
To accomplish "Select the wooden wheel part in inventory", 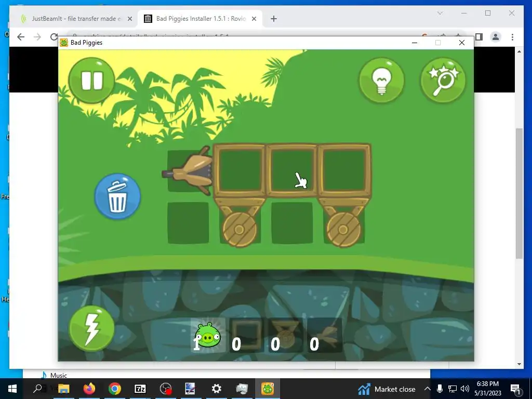I will coord(285,335).
